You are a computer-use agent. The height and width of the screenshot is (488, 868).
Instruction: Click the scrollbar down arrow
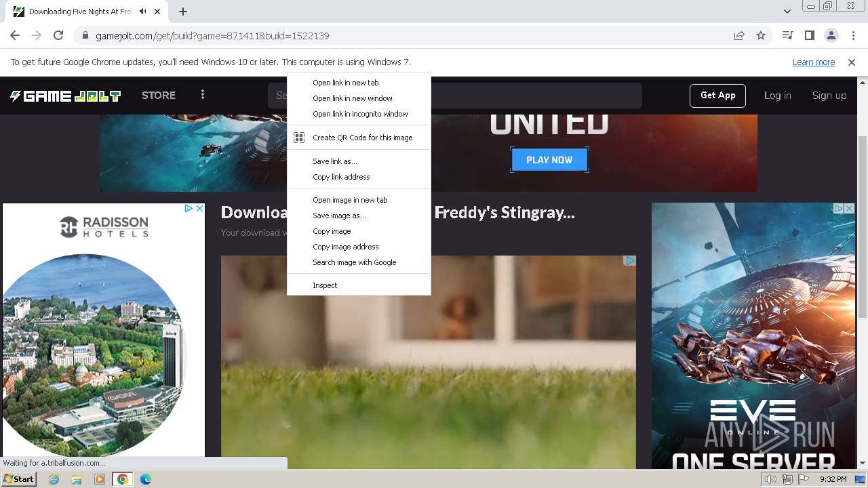[863, 464]
